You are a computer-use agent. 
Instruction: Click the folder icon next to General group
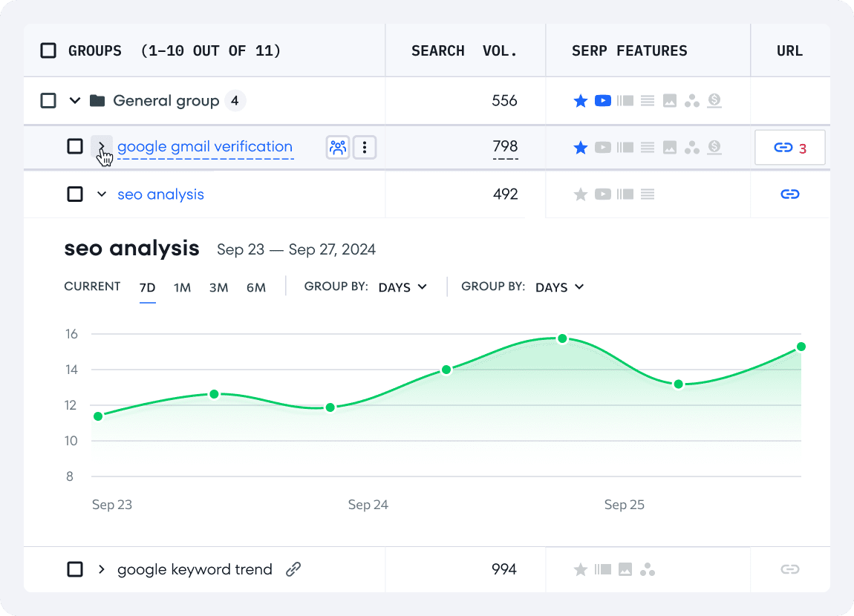(x=97, y=99)
